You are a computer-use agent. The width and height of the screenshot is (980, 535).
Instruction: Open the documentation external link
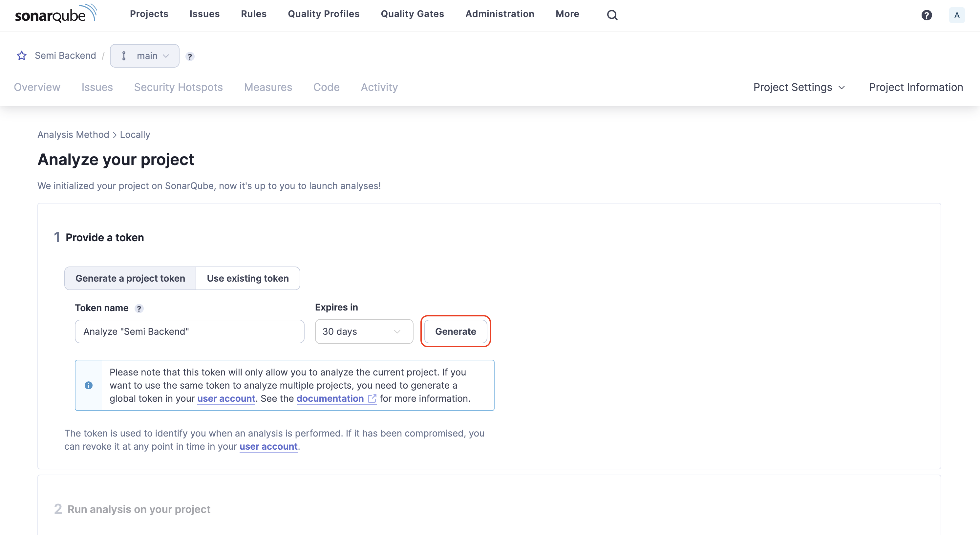(x=330, y=398)
